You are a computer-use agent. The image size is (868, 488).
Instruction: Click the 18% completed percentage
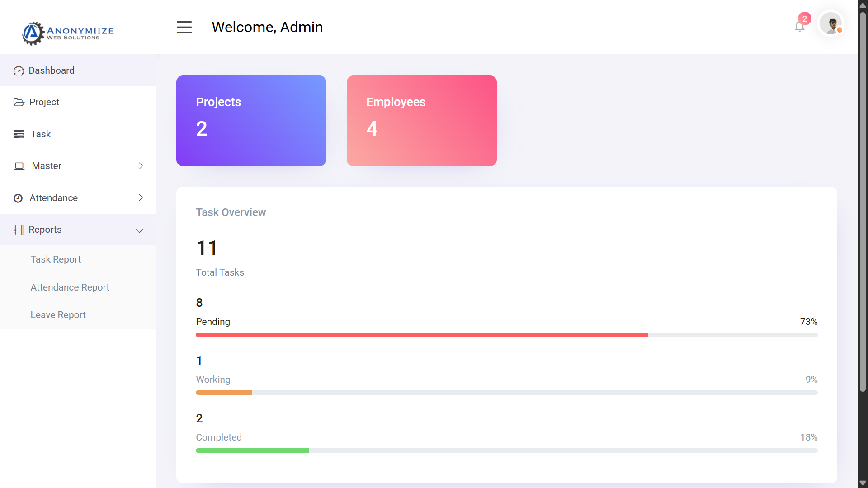point(809,437)
